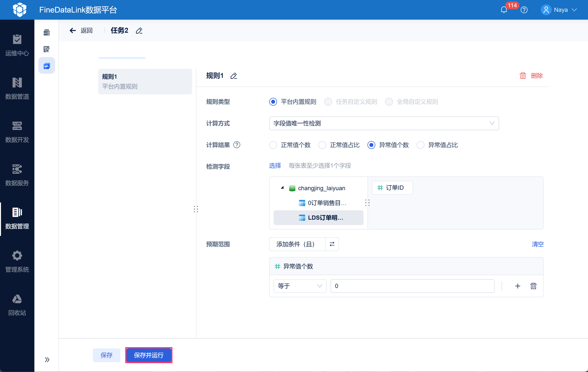Select the LDS订单明… table
The height and width of the screenshot is (372, 588).
(x=318, y=218)
